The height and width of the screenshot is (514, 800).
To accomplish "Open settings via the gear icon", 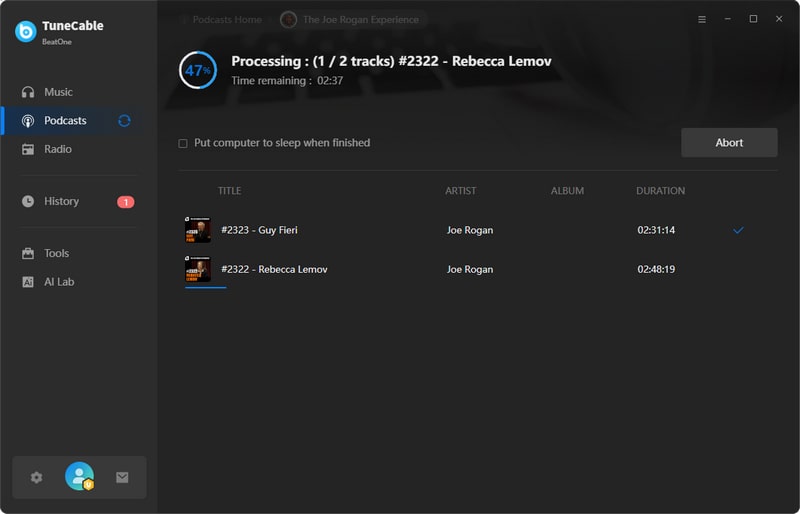I will click(x=36, y=477).
